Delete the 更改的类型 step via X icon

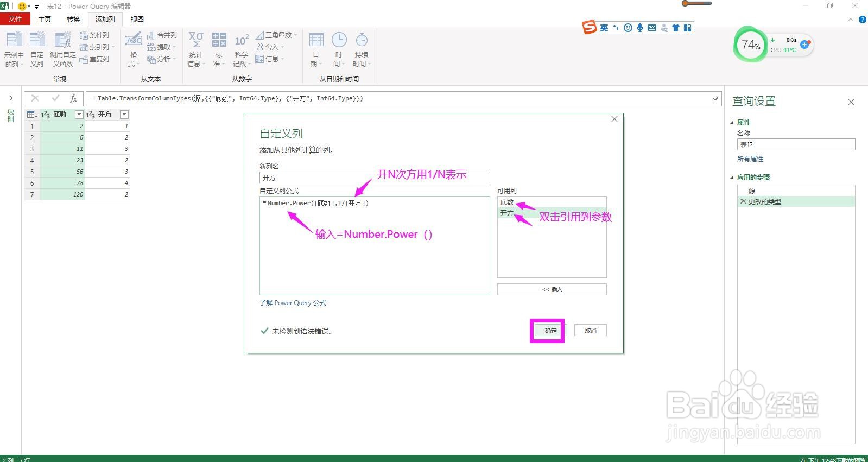743,201
